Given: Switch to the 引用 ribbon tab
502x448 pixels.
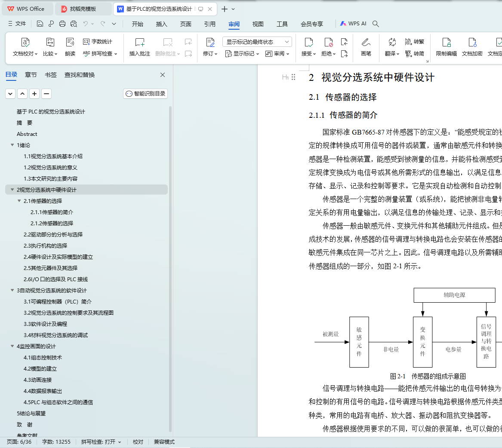Looking at the screenshot, I should pyautogui.click(x=209, y=24).
